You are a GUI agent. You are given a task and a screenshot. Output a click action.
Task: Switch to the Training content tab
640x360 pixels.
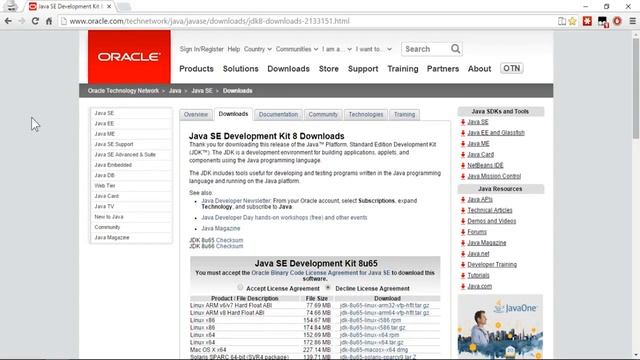(404, 115)
